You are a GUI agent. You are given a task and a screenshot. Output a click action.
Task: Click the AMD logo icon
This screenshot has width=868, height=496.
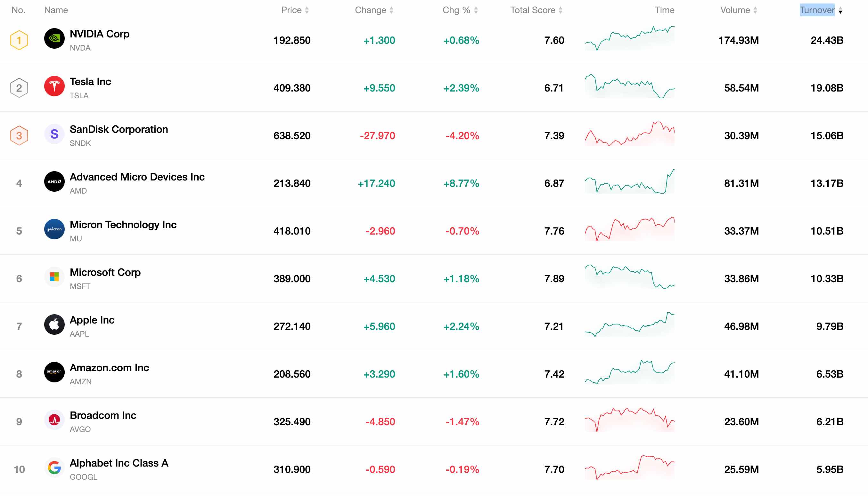pyautogui.click(x=54, y=181)
